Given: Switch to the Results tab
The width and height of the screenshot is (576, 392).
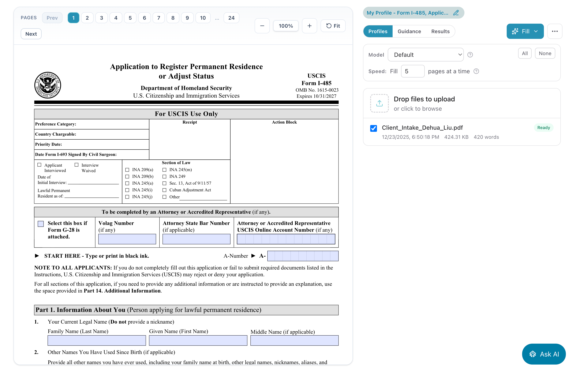Looking at the screenshot, I should 440,31.
